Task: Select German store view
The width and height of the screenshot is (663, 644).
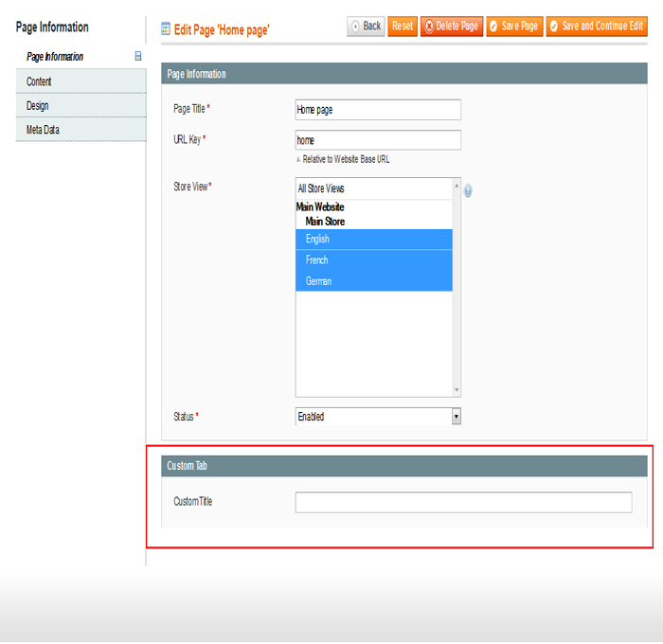Action: click(x=374, y=280)
